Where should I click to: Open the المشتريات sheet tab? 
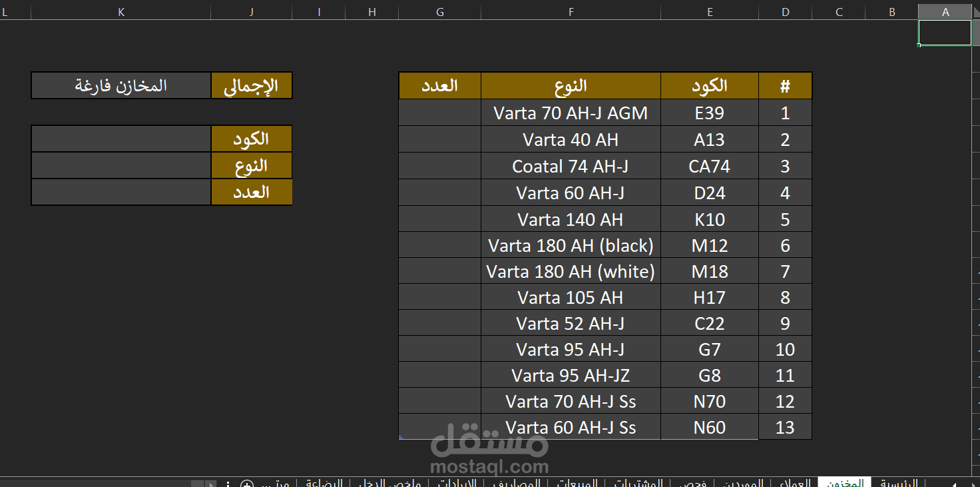pyautogui.click(x=637, y=484)
